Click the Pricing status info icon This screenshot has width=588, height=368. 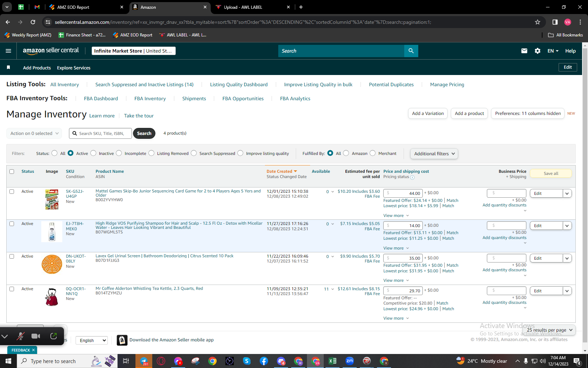click(412, 177)
